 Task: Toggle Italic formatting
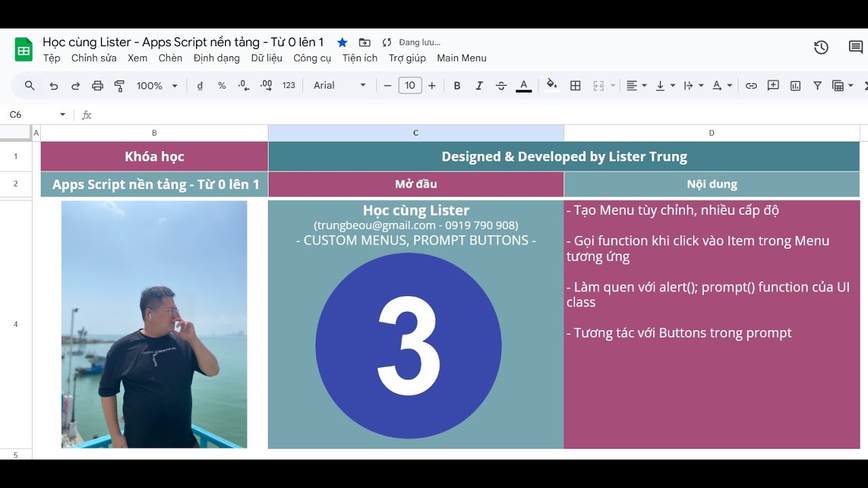[x=479, y=85]
